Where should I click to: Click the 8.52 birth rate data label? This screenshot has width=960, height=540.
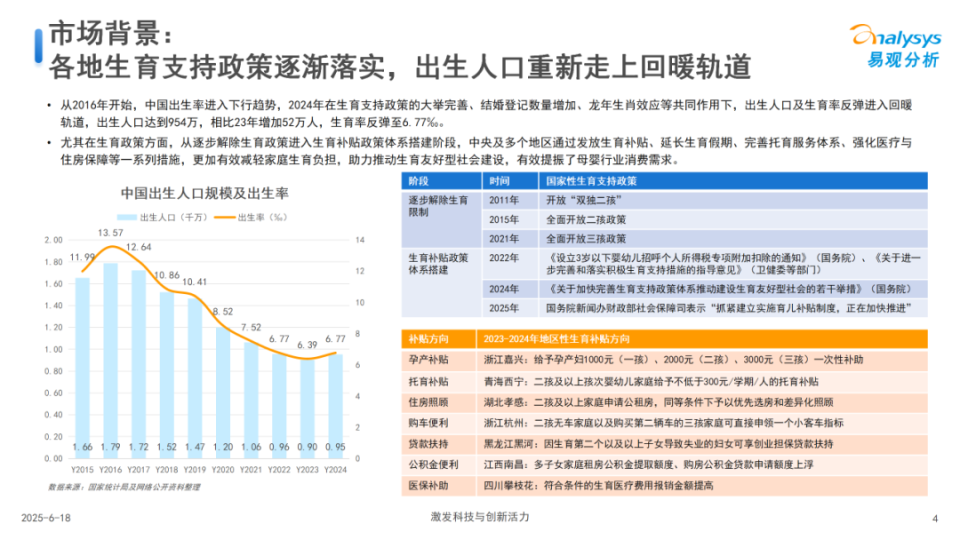pyautogui.click(x=223, y=311)
